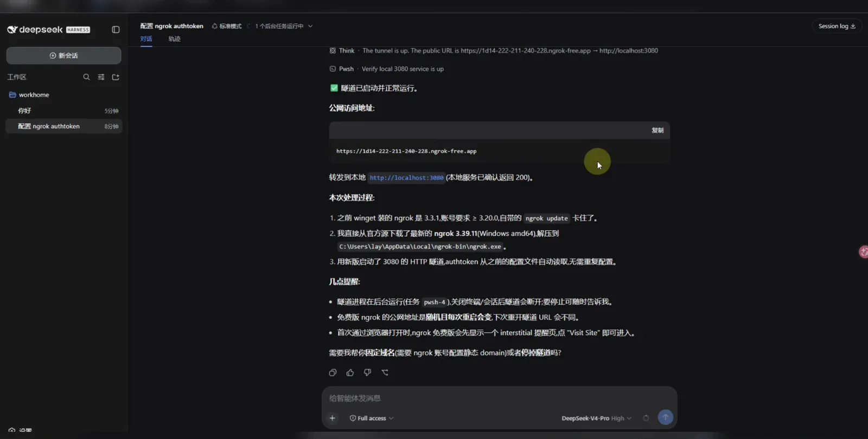Open the Full access permission dropdown
This screenshot has height=439, width=868.
[372, 418]
